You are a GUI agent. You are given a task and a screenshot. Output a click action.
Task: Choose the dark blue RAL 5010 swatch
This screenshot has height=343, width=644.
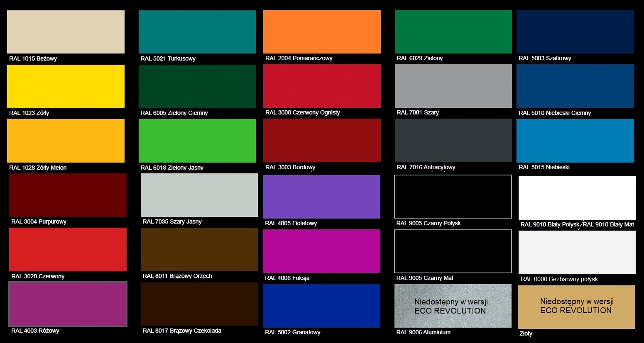(575, 86)
